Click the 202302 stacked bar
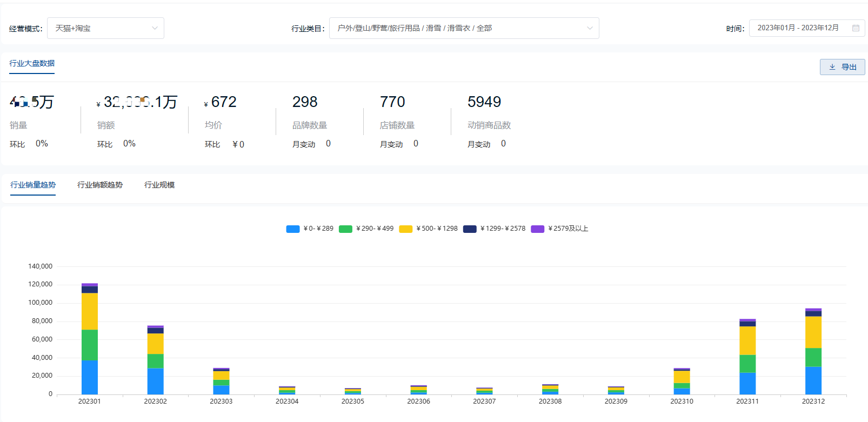 click(156, 360)
